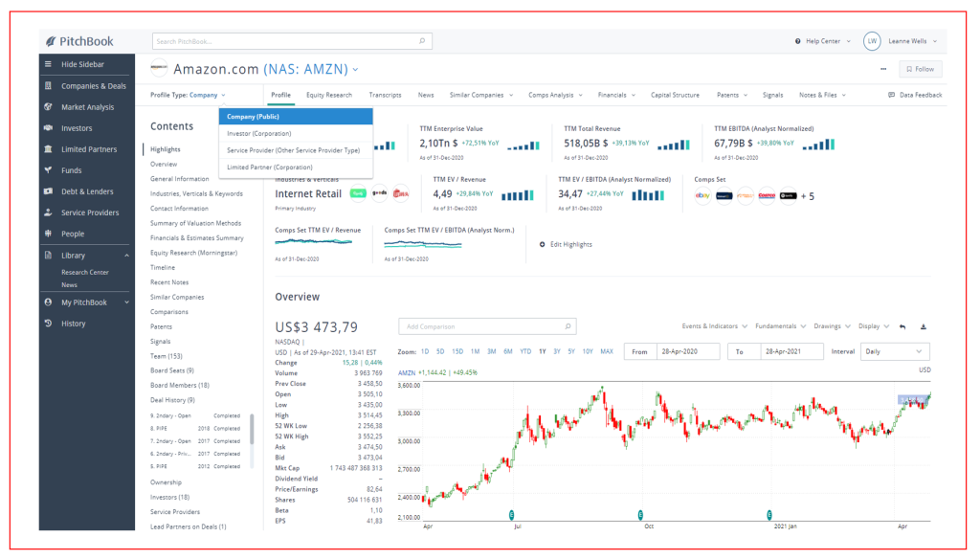The height and width of the screenshot is (559, 980).
Task: Select the People sidebar icon
Action: (x=48, y=234)
